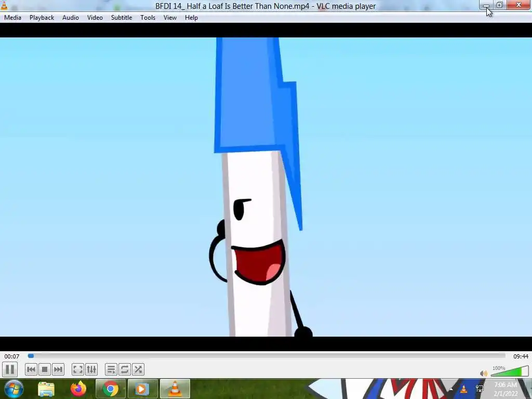Screen dimensions: 532x399
Task: Jump to previous media track
Action: coord(31,369)
